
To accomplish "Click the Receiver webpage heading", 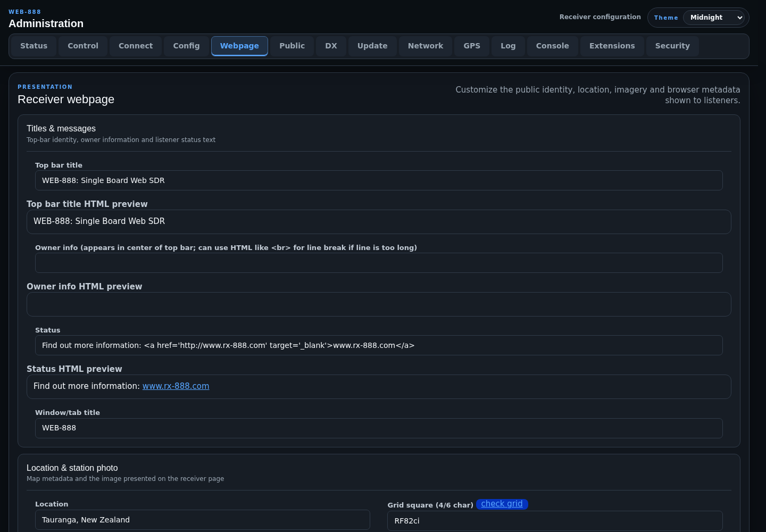I will click(x=66, y=99).
